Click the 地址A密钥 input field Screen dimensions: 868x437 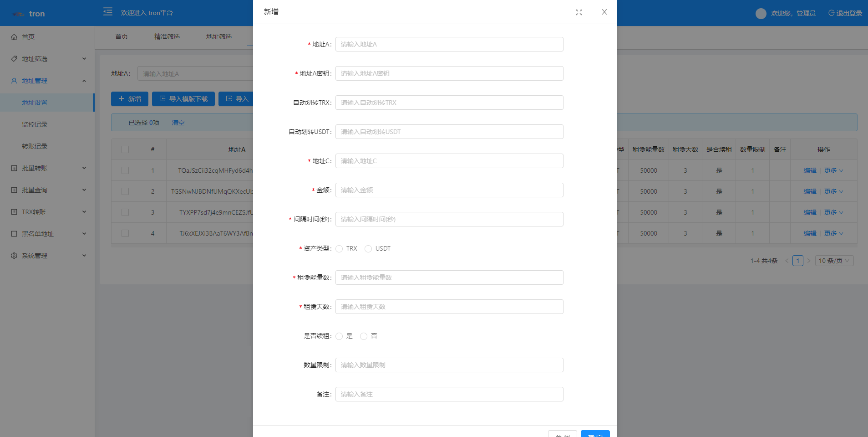(449, 73)
